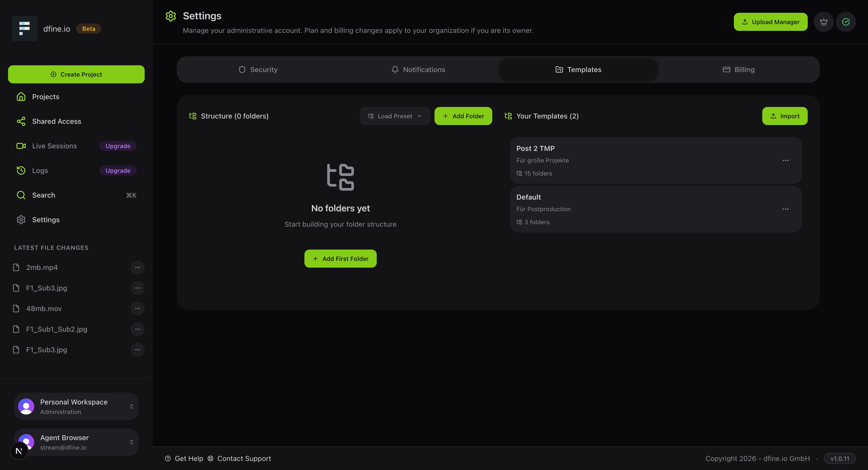Image resolution: width=868 pixels, height=470 pixels.
Task: Open options for F1_Sub1_Sub2.jpg file
Action: (137, 329)
